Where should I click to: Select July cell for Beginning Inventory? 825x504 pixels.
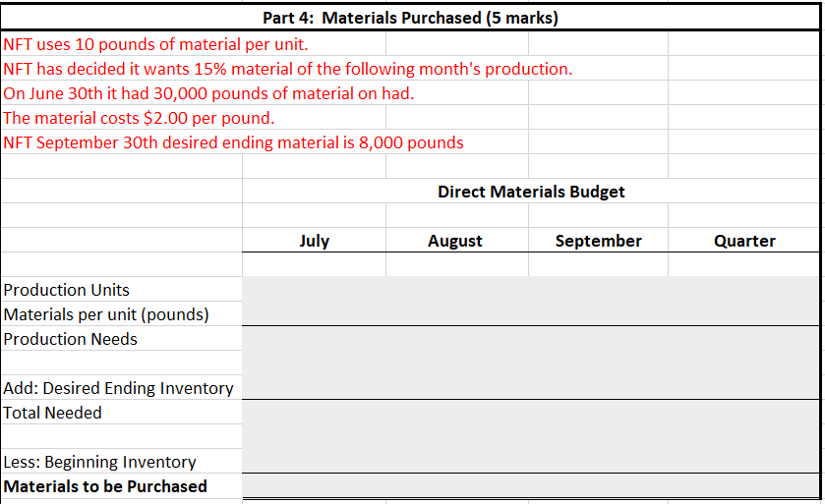pos(314,461)
